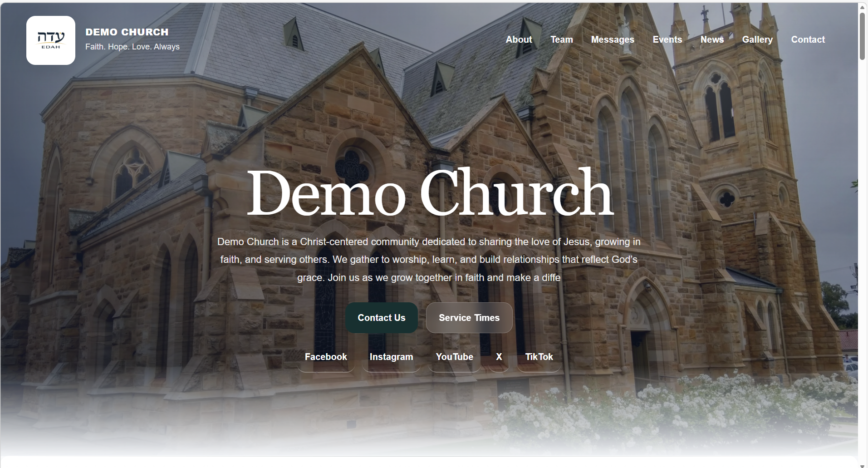
Task: Open the YouTube social link
Action: [x=454, y=357]
